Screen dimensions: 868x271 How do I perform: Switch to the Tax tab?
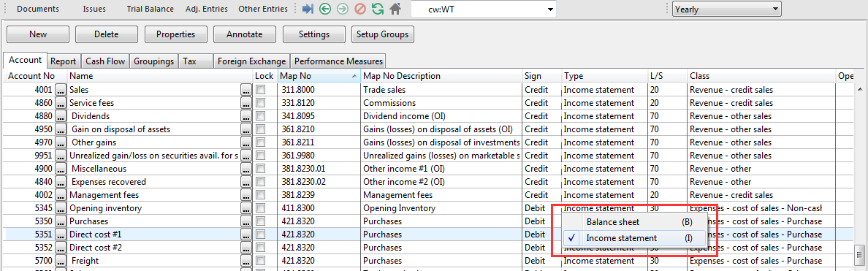pyautogui.click(x=195, y=61)
